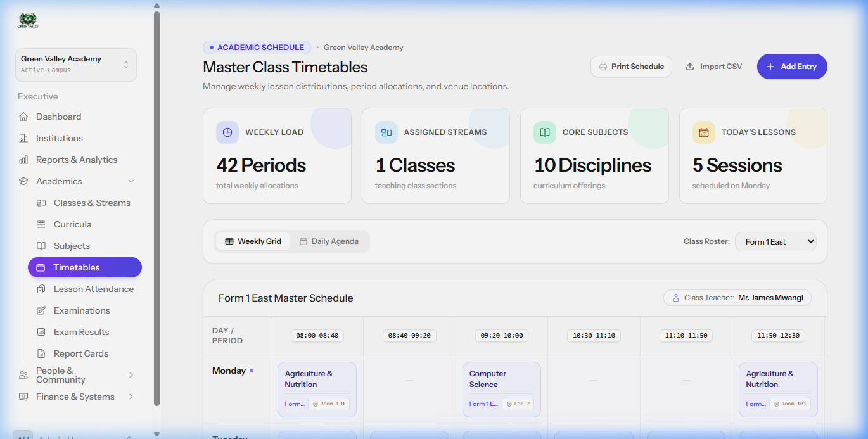Click the 09:20-10:00 period header

pyautogui.click(x=502, y=336)
